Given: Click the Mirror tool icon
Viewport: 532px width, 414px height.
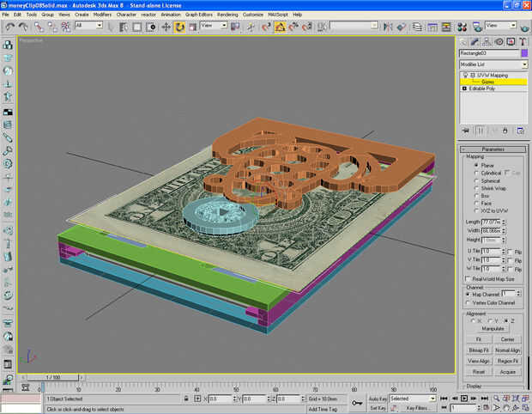Looking at the screenshot, I should pos(388,27).
